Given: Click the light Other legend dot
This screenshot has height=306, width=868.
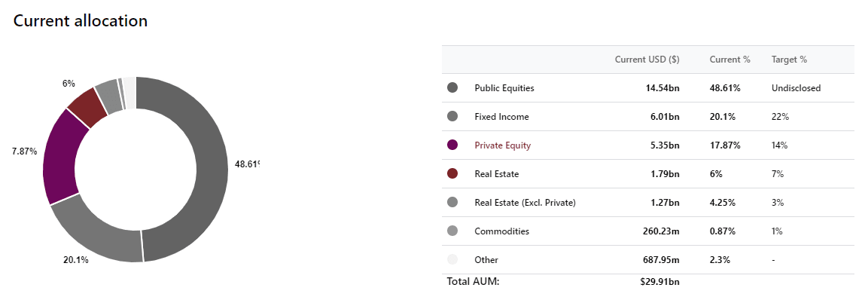Looking at the screenshot, I should coord(452,259).
